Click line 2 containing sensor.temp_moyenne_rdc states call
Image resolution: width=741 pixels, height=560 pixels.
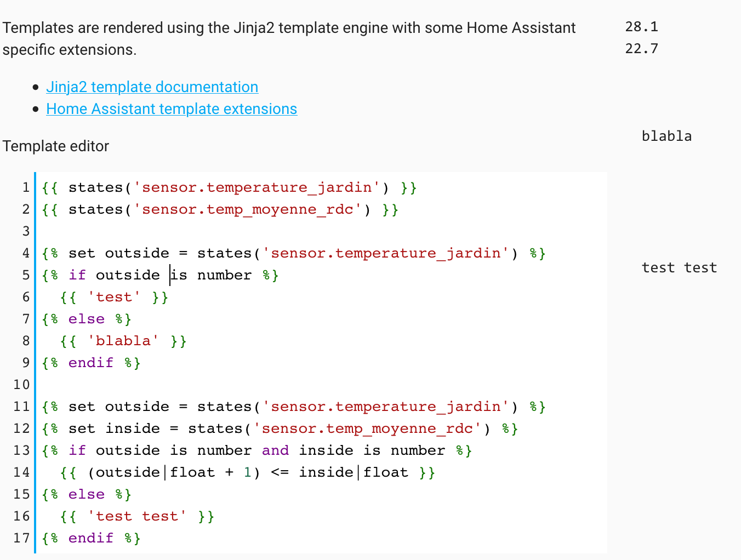click(x=219, y=209)
